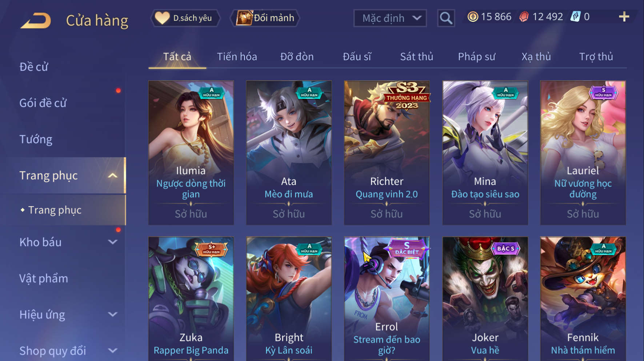Open the search magnifier icon
The image size is (644, 361).
click(446, 18)
